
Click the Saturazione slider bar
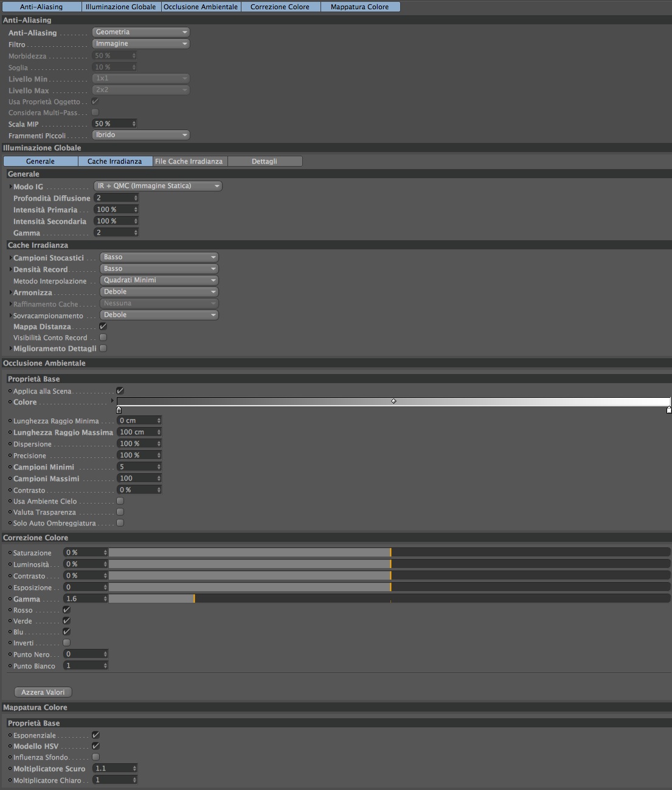[x=389, y=553]
